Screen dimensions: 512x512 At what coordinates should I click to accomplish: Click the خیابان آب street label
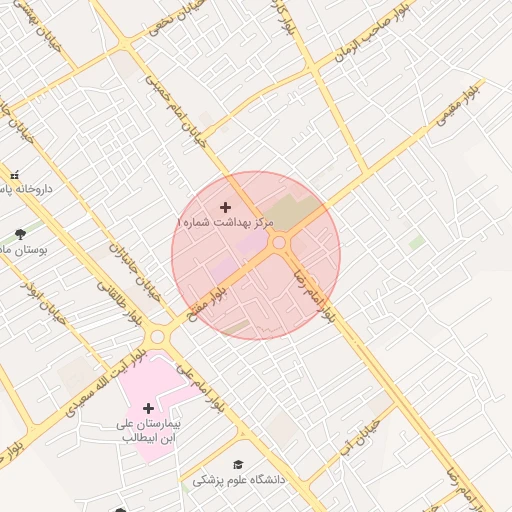[360, 439]
